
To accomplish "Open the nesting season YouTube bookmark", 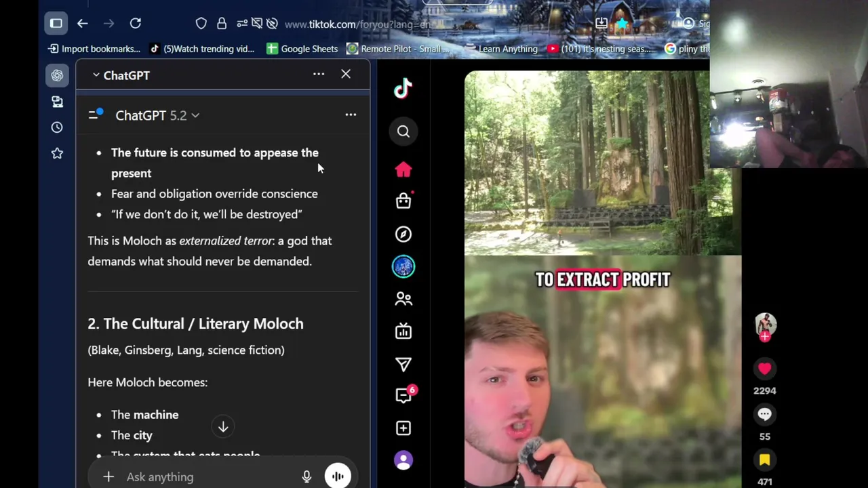I will point(599,49).
